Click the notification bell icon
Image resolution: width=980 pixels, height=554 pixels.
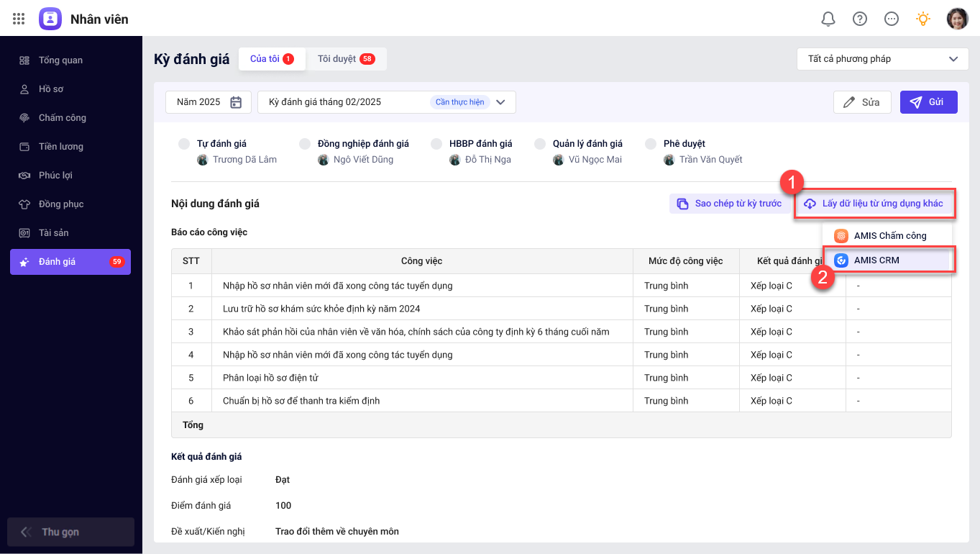point(828,19)
